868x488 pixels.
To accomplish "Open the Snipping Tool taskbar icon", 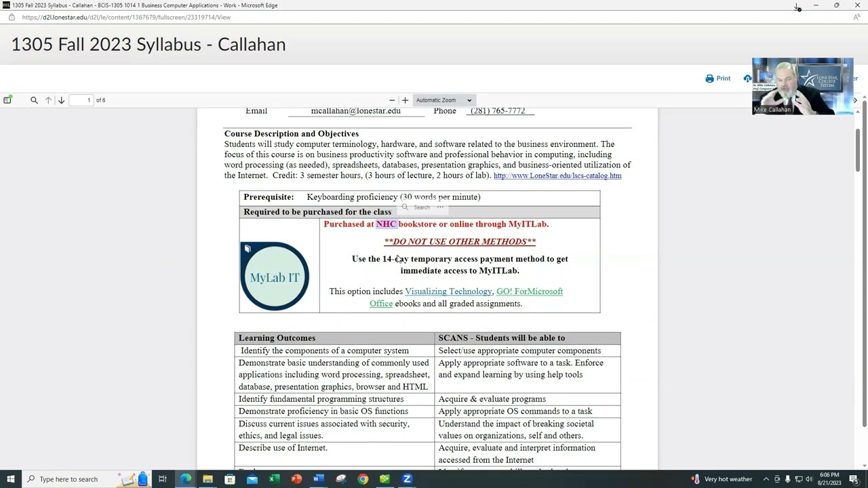I will click(340, 479).
